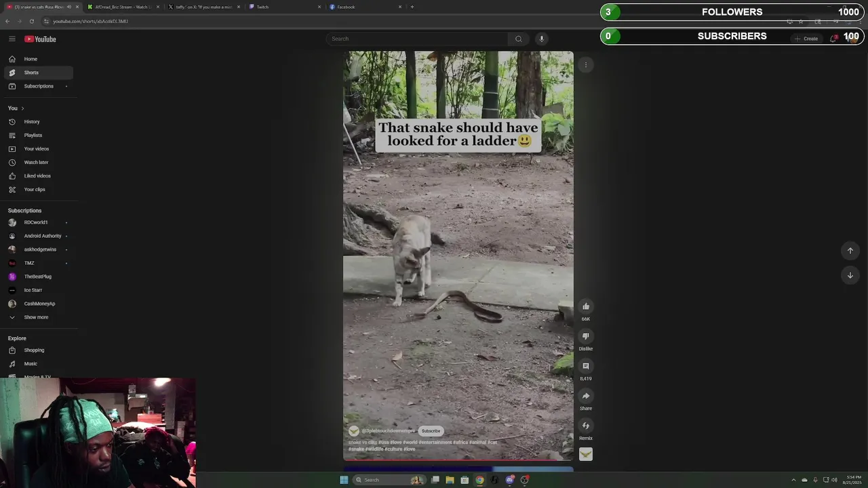Open Your videos in the sidebar
The height and width of the screenshot is (488, 868).
pyautogui.click(x=39, y=149)
